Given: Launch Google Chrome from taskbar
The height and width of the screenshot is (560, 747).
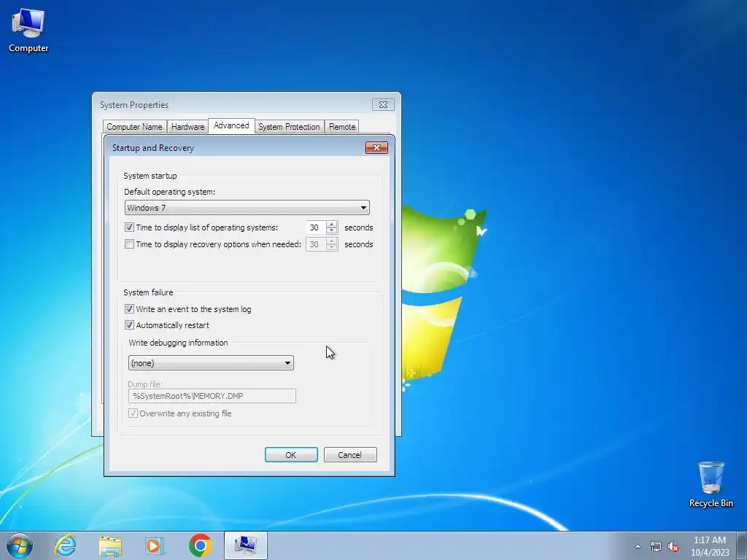Looking at the screenshot, I should [200, 545].
